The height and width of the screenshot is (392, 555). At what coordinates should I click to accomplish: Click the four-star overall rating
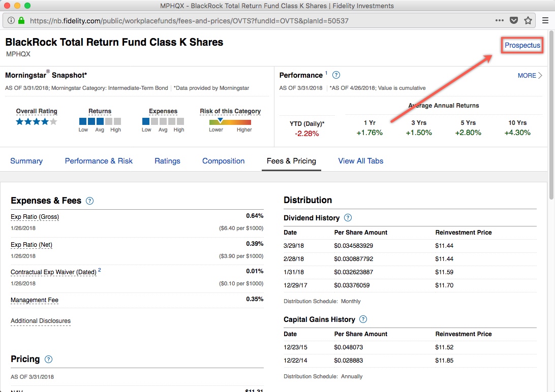click(x=37, y=121)
